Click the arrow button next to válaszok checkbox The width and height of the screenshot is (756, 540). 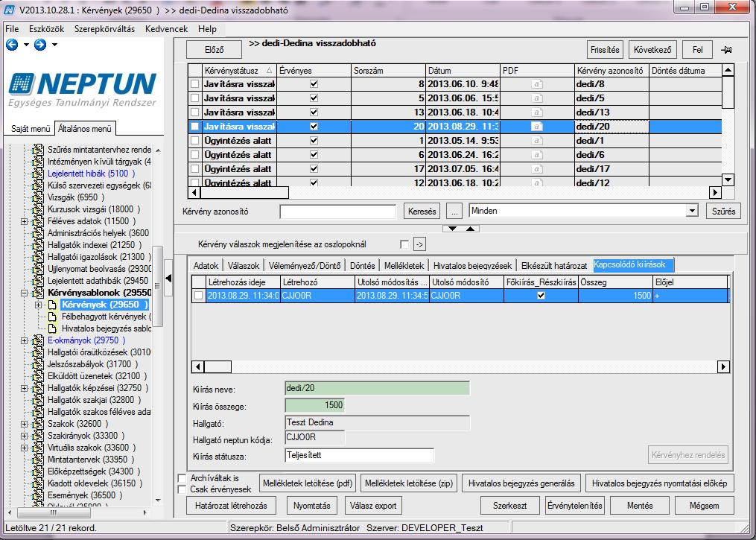click(419, 244)
